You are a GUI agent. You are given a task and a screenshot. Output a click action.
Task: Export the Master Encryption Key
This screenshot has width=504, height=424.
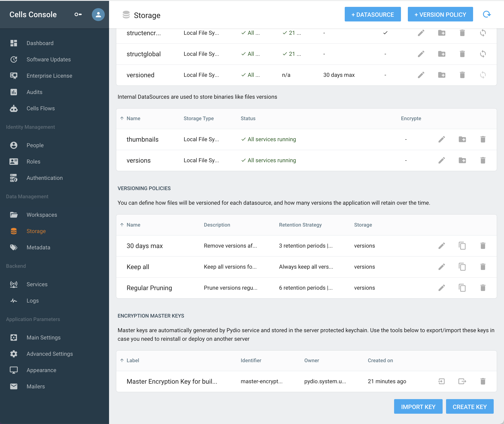coord(462,382)
